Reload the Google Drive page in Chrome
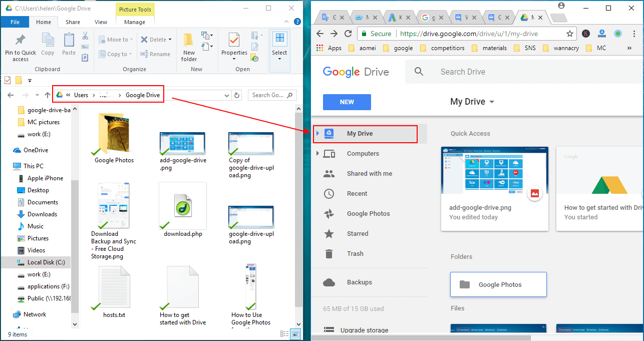644x341 pixels. pyautogui.click(x=348, y=34)
